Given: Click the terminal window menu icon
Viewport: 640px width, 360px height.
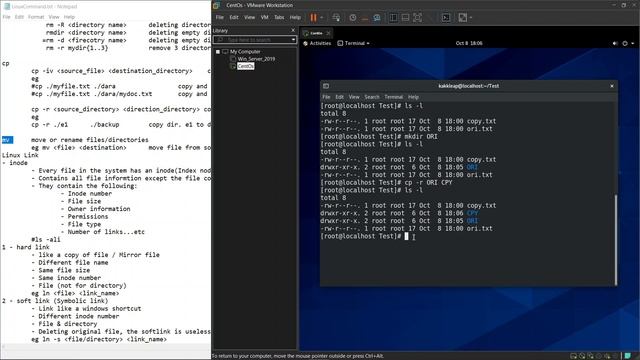Looking at the screenshot, I should (326, 86).
